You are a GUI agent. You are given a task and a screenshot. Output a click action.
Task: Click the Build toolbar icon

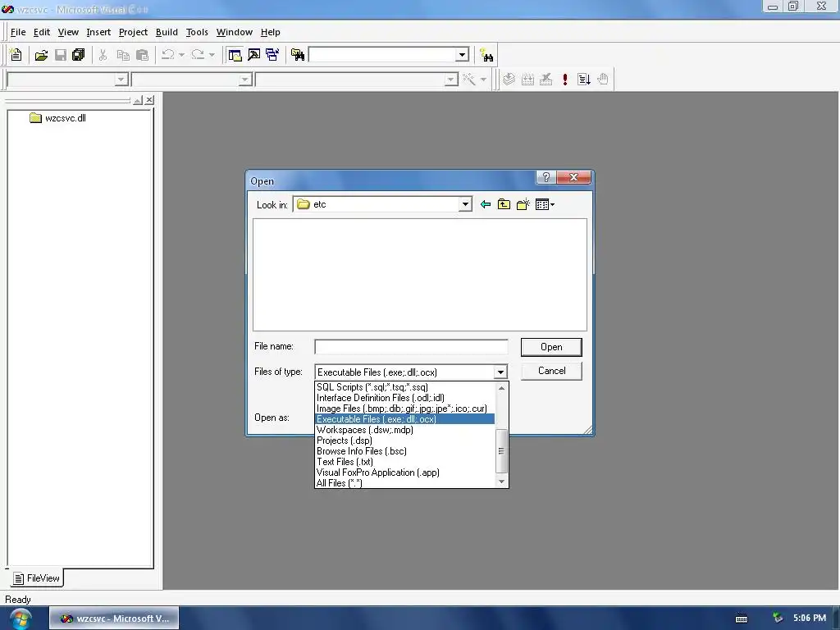[x=527, y=80]
